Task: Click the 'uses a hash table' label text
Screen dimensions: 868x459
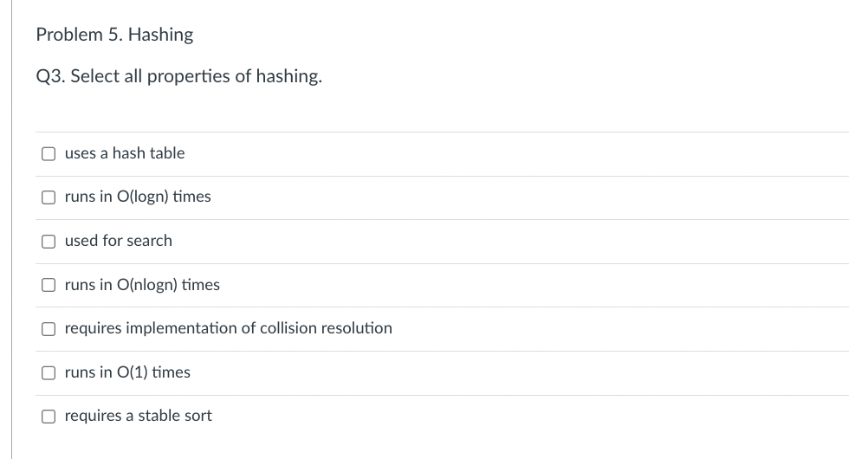Action: 125,152
